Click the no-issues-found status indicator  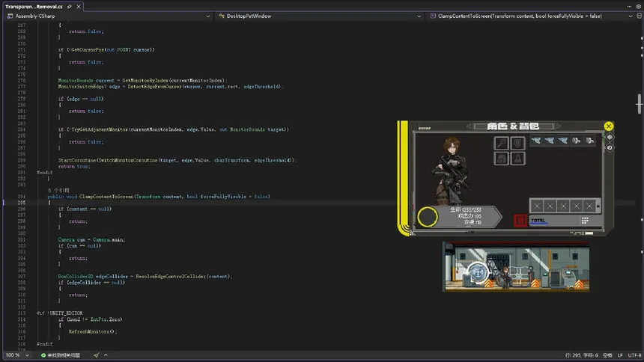pyautogui.click(x=61, y=355)
